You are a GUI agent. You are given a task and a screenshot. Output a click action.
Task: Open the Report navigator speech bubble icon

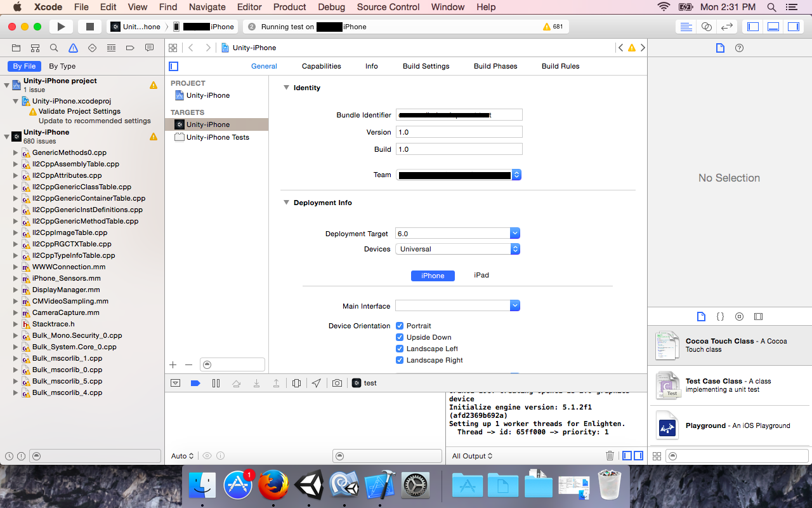[149, 48]
